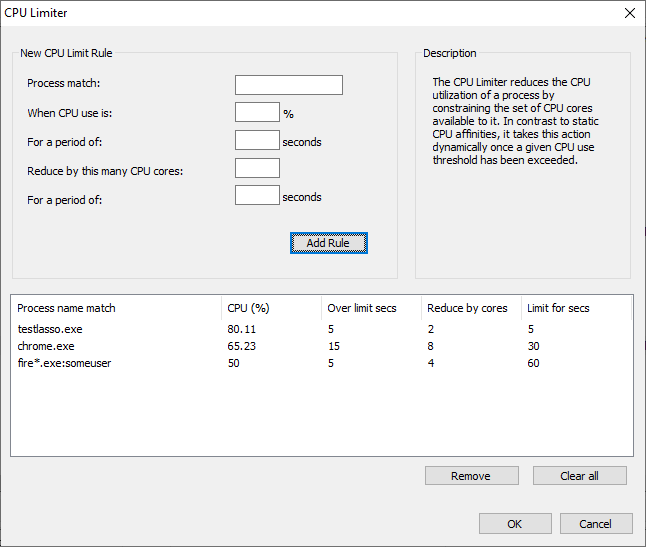Sort by the CPU (%) column header
The width and height of the screenshot is (646, 547).
(x=270, y=308)
